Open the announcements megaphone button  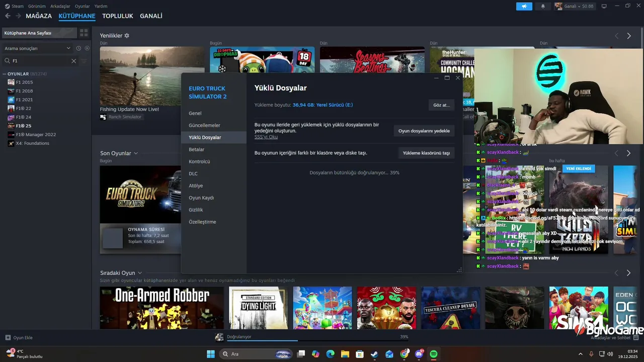tap(524, 6)
